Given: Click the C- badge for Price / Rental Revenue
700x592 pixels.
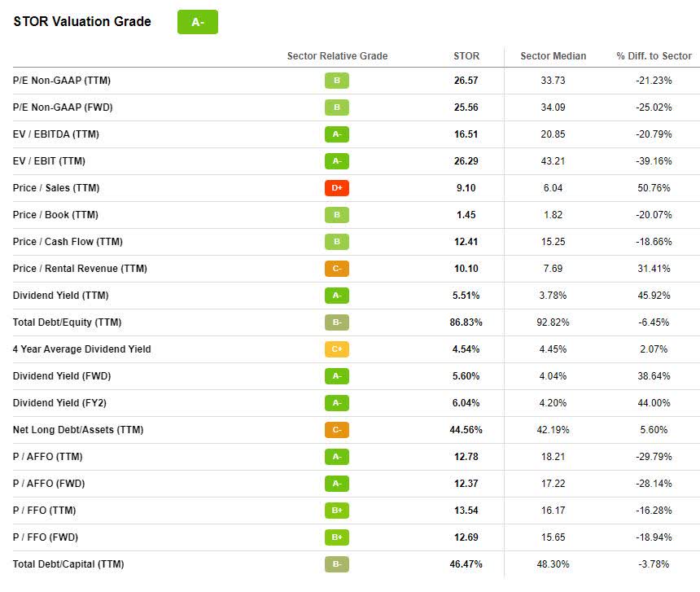Looking at the screenshot, I should [337, 269].
